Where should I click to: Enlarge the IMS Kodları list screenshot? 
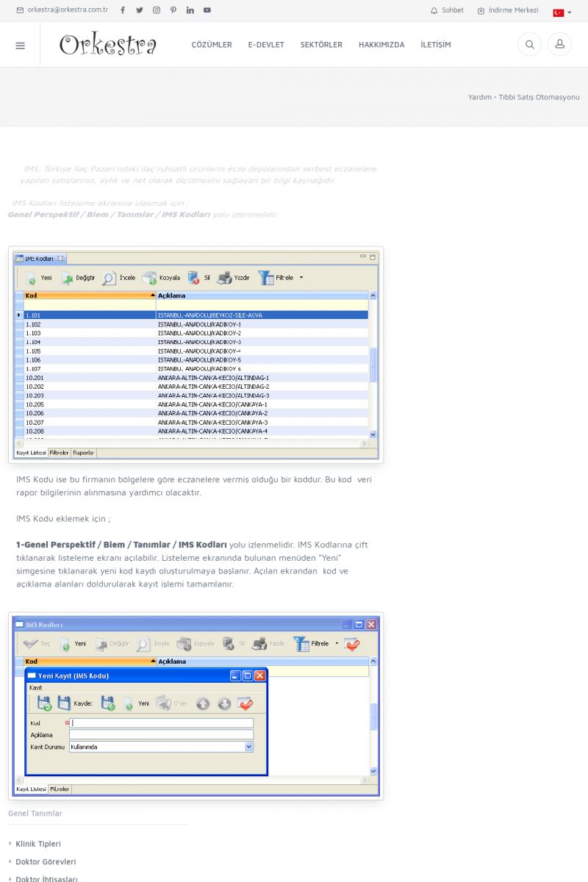point(196,354)
